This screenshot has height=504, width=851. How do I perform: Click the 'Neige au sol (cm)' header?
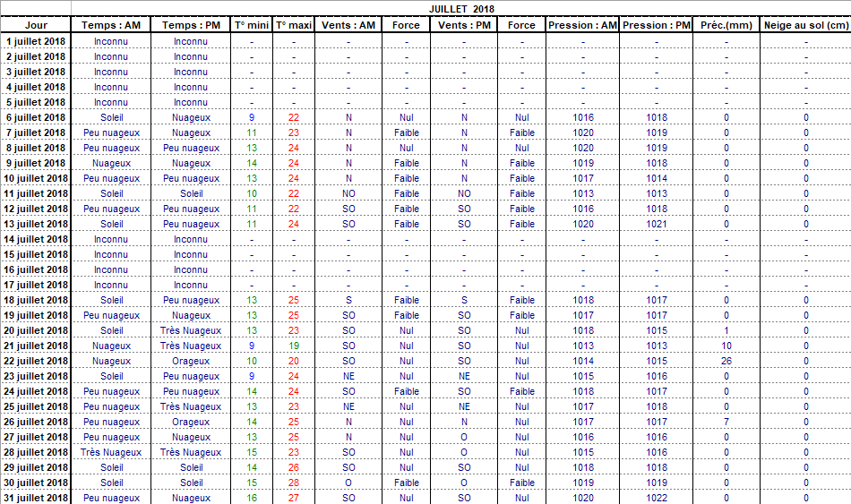(x=805, y=25)
